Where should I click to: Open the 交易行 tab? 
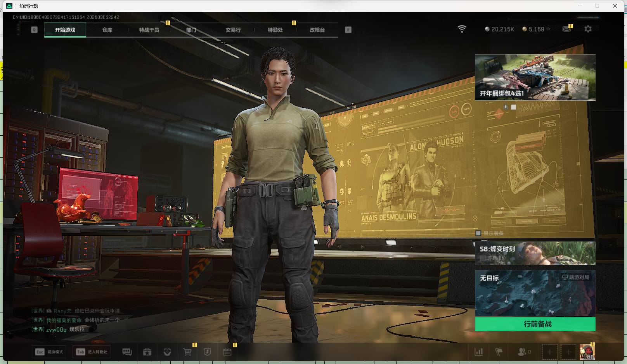click(x=233, y=30)
